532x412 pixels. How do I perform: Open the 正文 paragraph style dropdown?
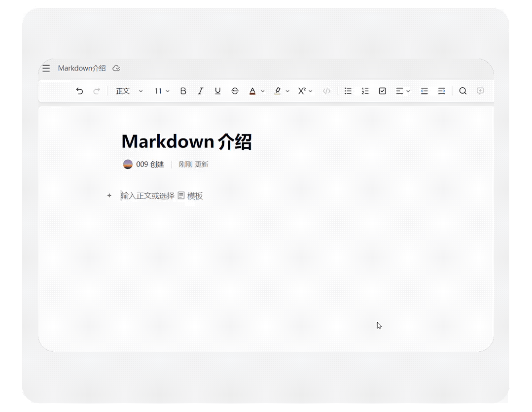click(x=129, y=91)
